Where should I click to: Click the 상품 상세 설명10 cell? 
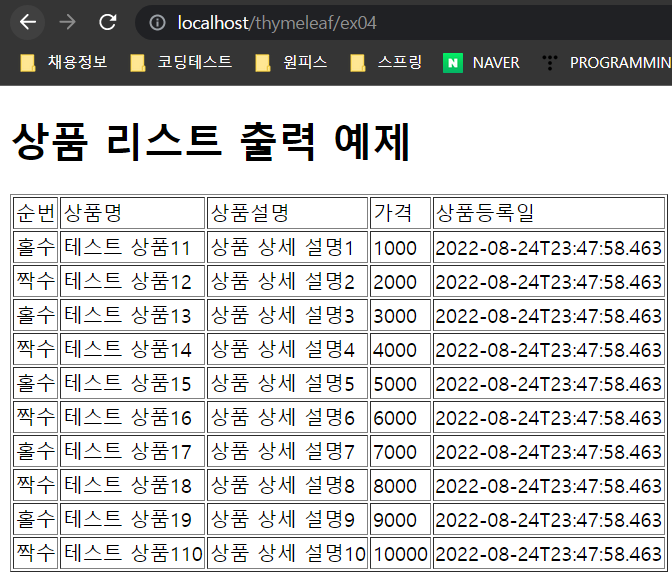288,553
